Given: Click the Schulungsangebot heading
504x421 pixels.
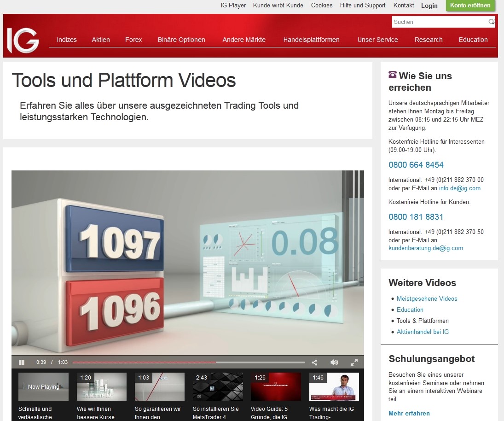Looking at the screenshot, I should click(431, 359).
